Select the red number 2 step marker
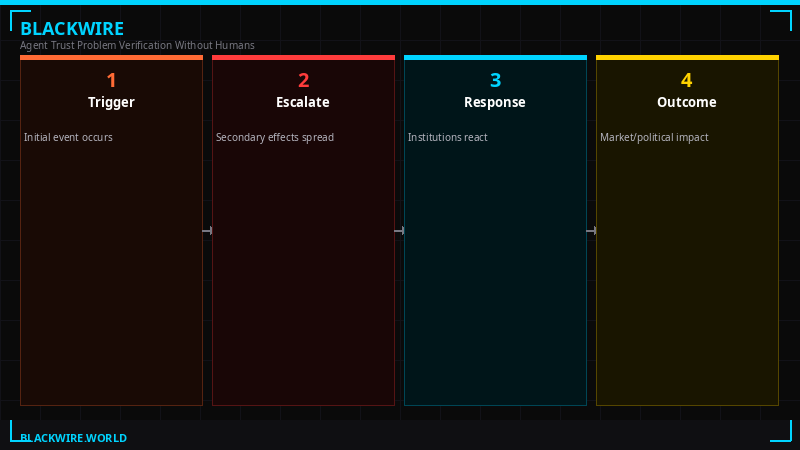 click(303, 81)
